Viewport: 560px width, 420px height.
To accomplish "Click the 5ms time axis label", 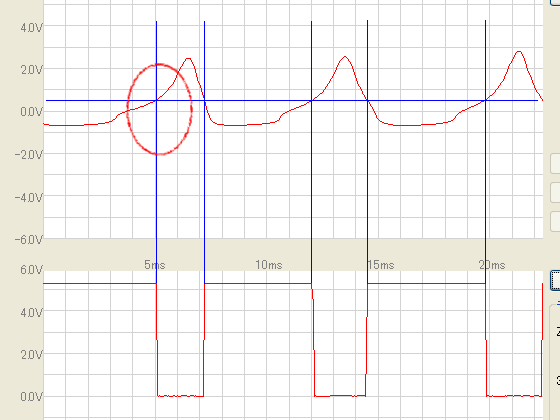I will [155, 265].
